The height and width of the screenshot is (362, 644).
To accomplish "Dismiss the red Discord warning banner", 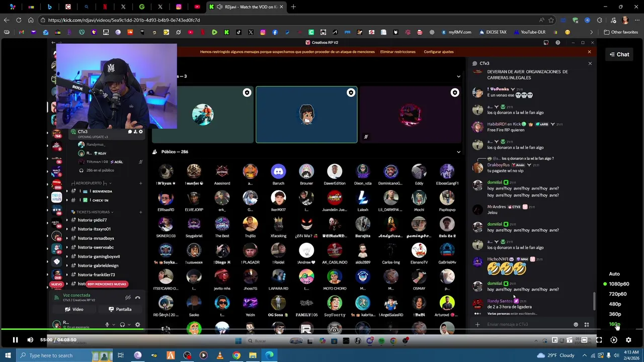I will [x=589, y=52].
